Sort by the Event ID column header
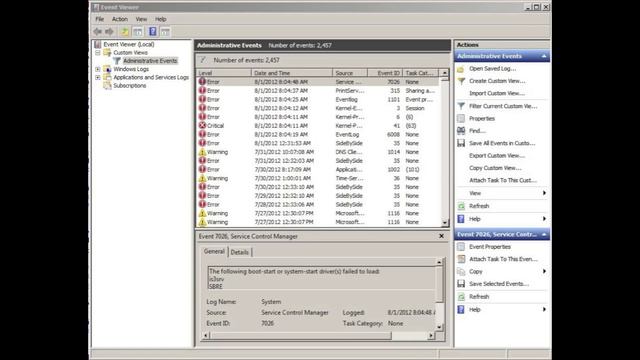The width and height of the screenshot is (640, 360). click(x=385, y=73)
